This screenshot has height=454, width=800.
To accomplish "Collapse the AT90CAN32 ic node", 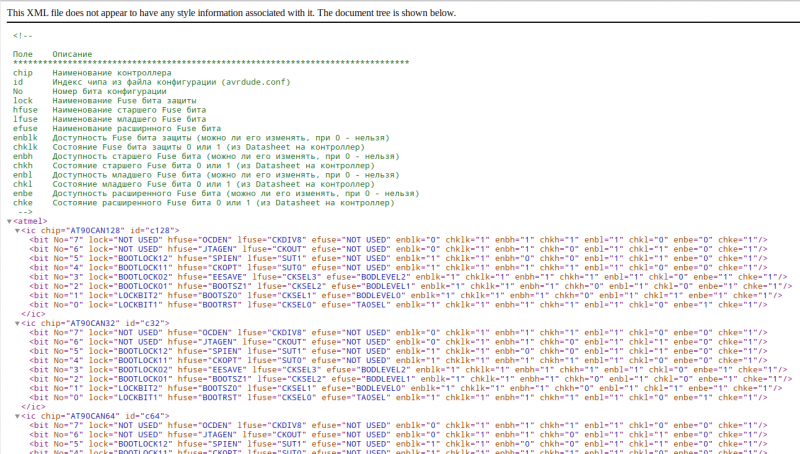I will [17, 323].
